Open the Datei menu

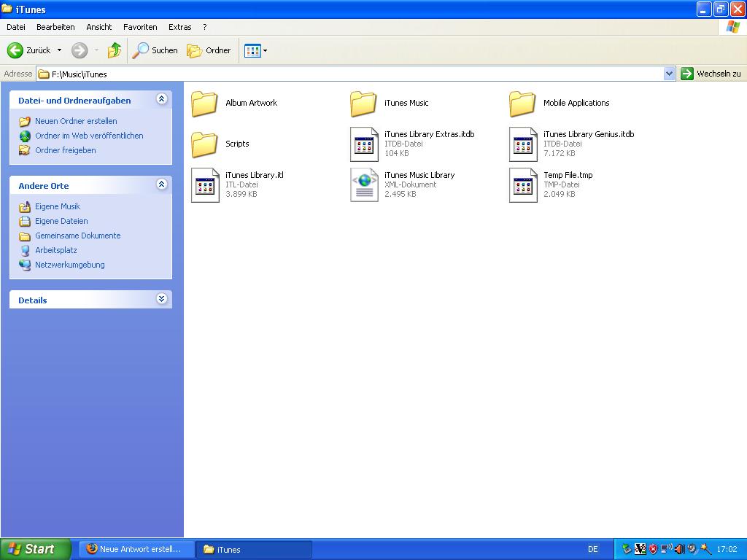tap(16, 27)
